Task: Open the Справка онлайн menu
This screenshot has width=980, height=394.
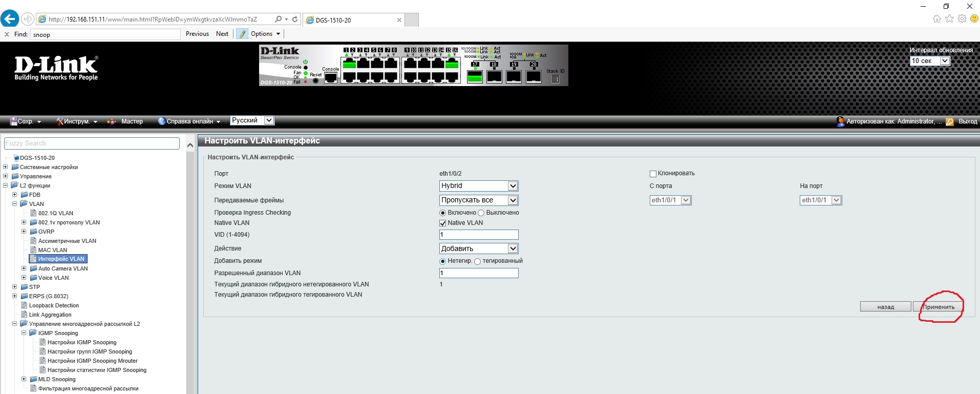Action: coord(189,121)
